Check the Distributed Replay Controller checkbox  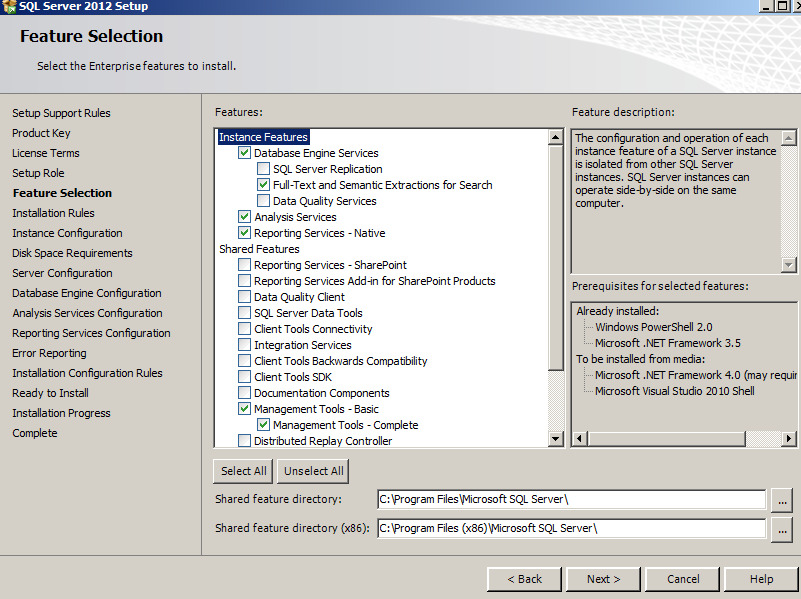(244, 441)
